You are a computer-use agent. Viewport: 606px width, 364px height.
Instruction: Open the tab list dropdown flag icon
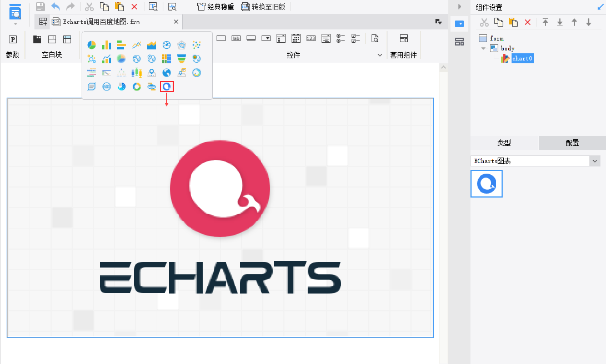tap(439, 22)
